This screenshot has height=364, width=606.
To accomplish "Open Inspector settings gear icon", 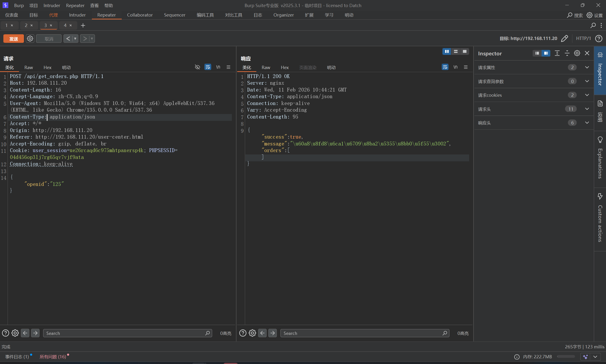I will [x=577, y=53].
